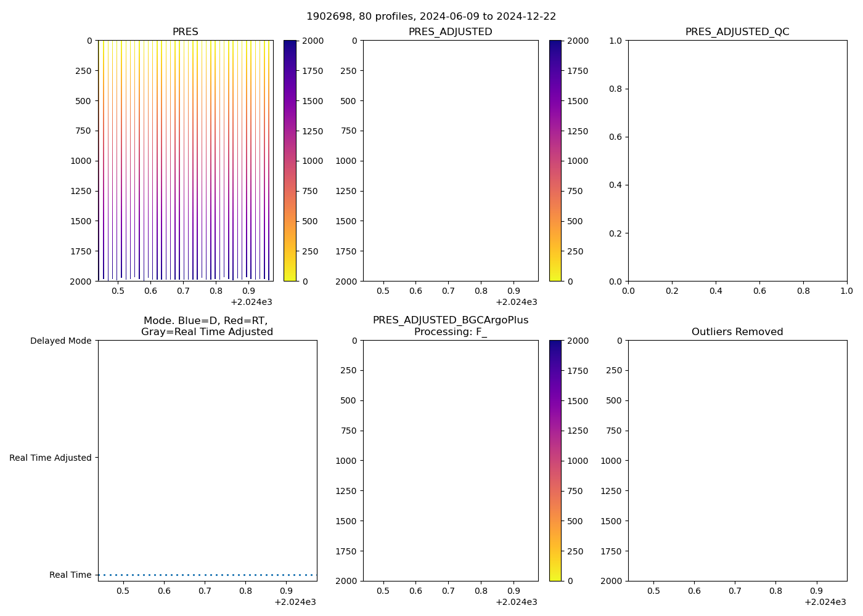863x616 pixels.
Task: Click inside the empty PRES_ADJUSTED_QC plot
Action: coord(737,160)
